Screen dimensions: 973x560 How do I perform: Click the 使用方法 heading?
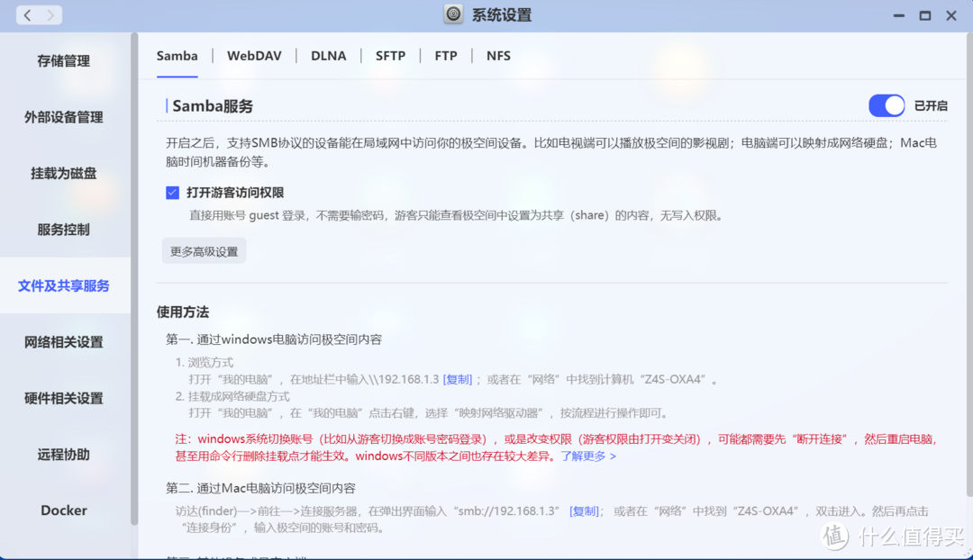click(182, 312)
